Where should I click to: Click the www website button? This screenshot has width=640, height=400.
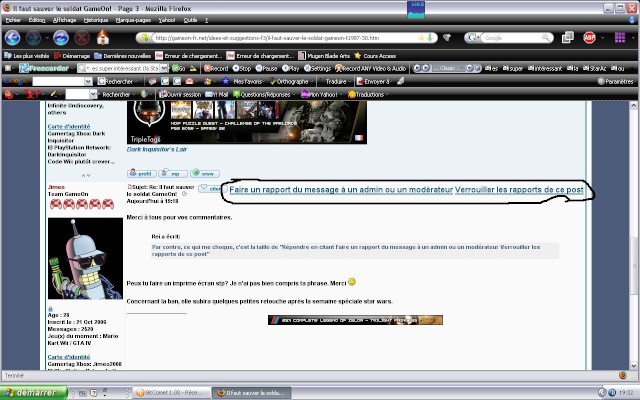tap(205, 173)
